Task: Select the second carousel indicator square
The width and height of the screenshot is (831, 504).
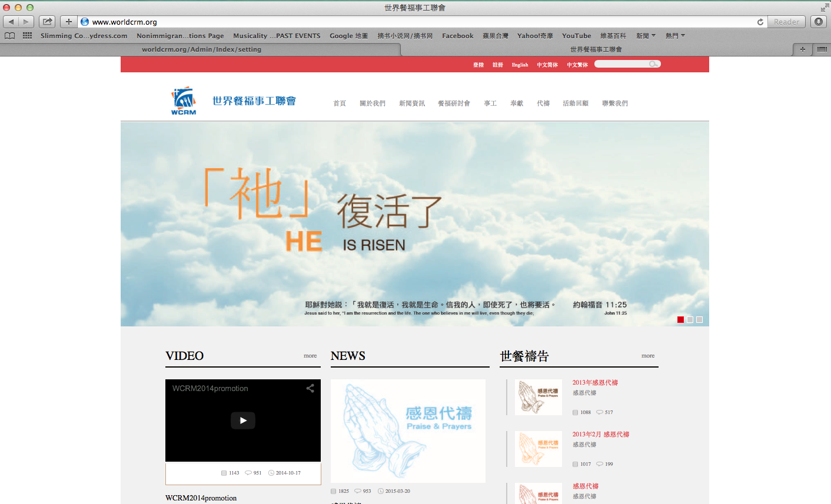Action: 690,319
